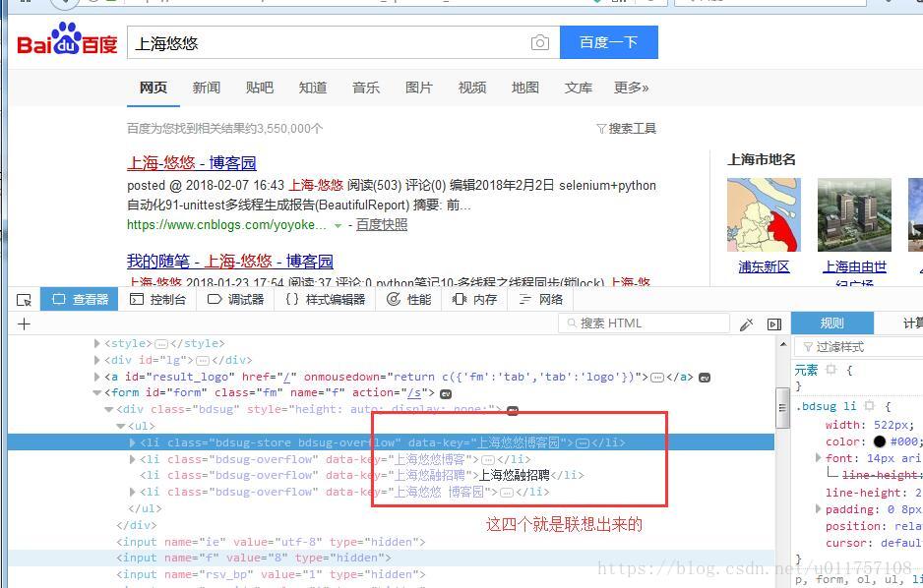Click the camera image-search icon
The image size is (923, 588).
tap(540, 42)
